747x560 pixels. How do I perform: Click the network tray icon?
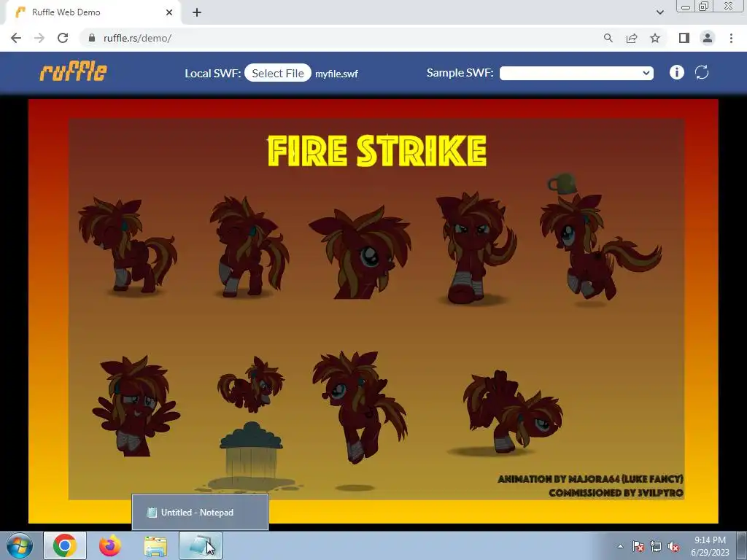click(656, 546)
